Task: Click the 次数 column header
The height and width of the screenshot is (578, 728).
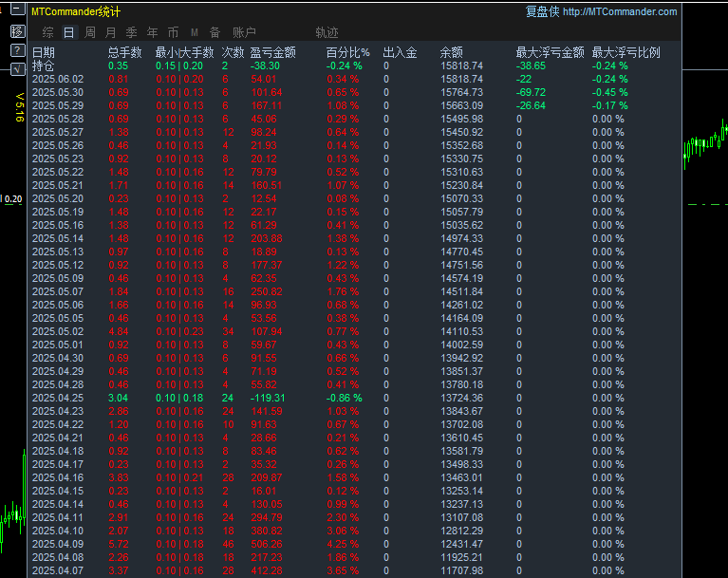Action: [x=233, y=52]
